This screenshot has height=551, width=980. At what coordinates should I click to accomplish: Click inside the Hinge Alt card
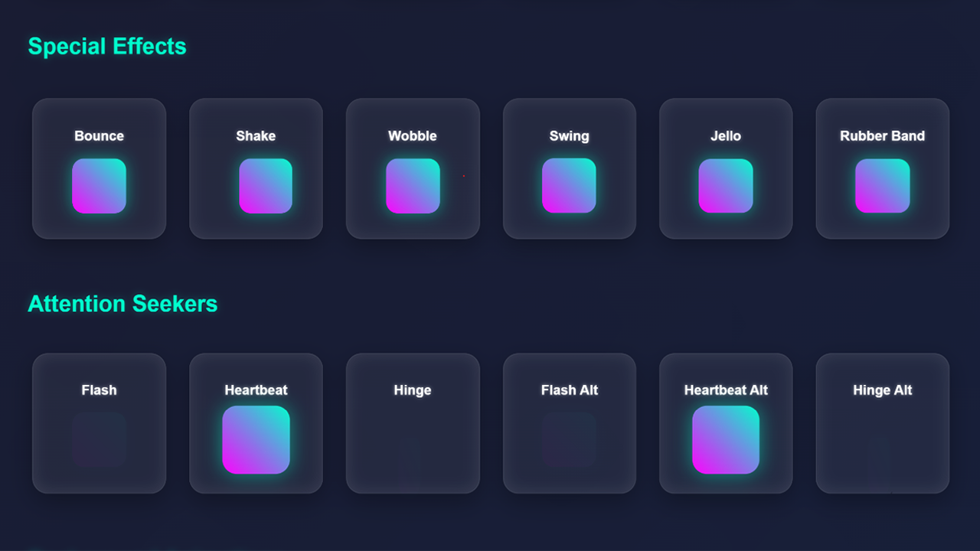[882, 423]
